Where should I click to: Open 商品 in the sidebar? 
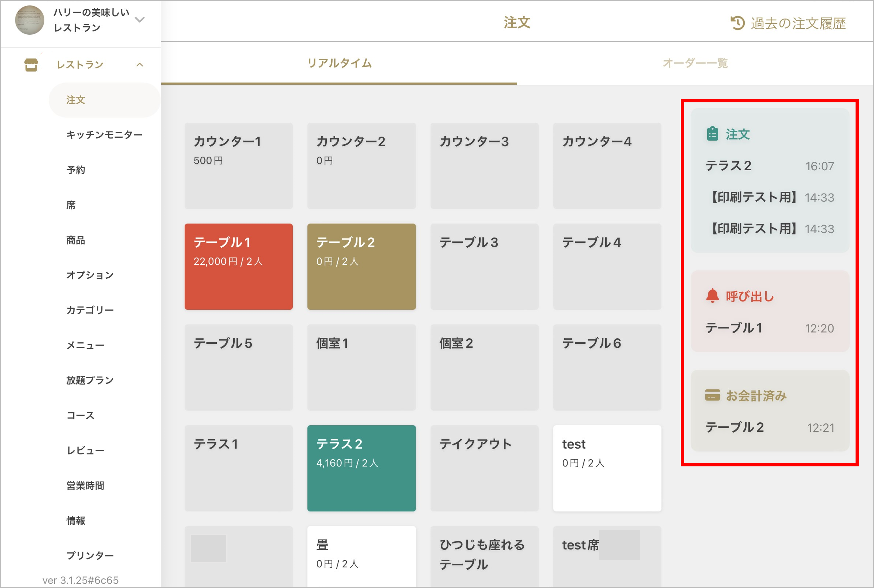[76, 240]
